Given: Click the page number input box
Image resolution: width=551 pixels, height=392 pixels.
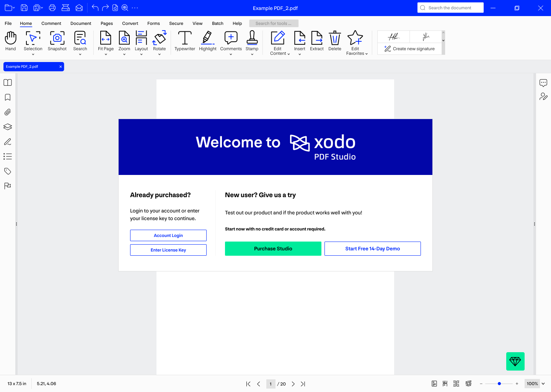Looking at the screenshot, I should click(271, 384).
